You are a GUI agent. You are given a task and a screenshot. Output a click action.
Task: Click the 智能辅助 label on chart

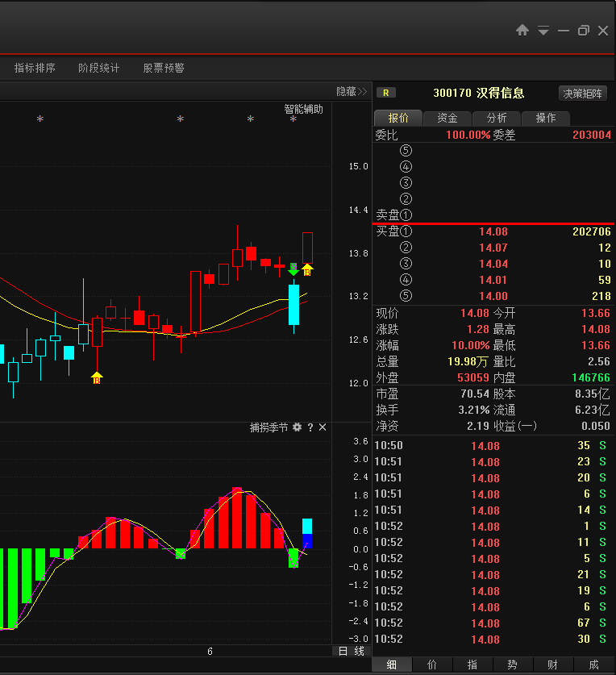303,110
